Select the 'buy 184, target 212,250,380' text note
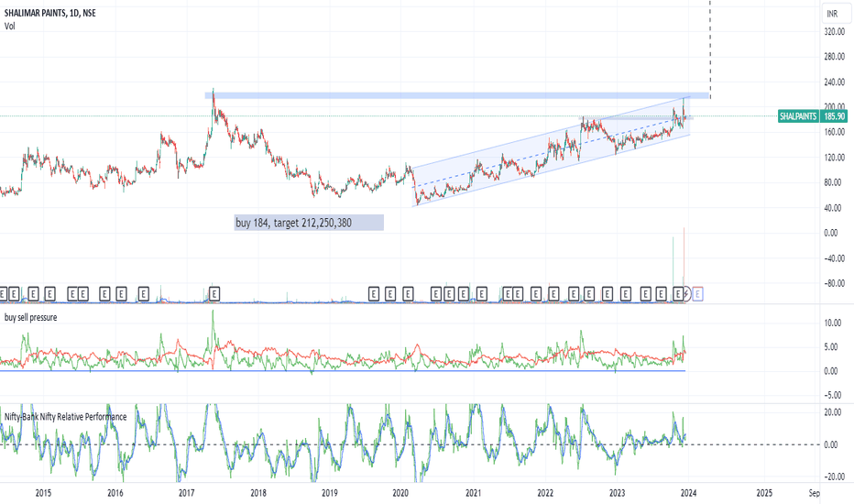The height and width of the screenshot is (504, 854). 309,223
